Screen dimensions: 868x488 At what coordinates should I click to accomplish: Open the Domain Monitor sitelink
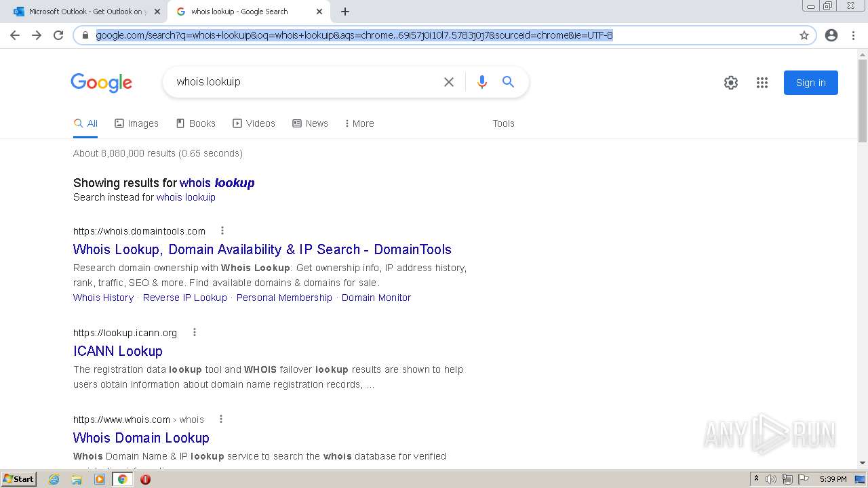pos(376,298)
